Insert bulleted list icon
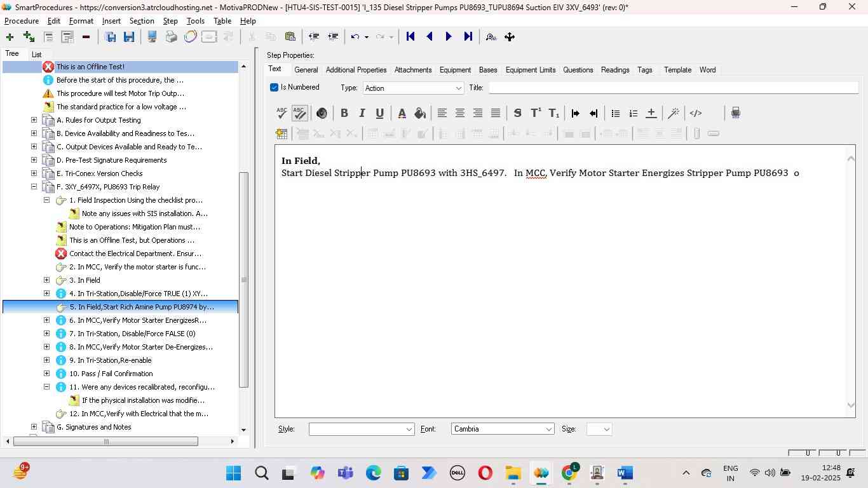Image resolution: width=868 pixels, height=488 pixels. click(x=615, y=113)
